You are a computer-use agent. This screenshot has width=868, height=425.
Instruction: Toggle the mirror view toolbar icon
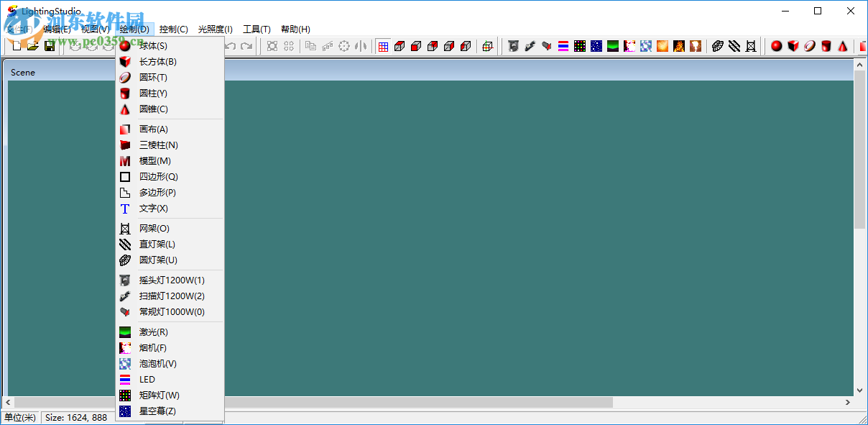[361, 45]
